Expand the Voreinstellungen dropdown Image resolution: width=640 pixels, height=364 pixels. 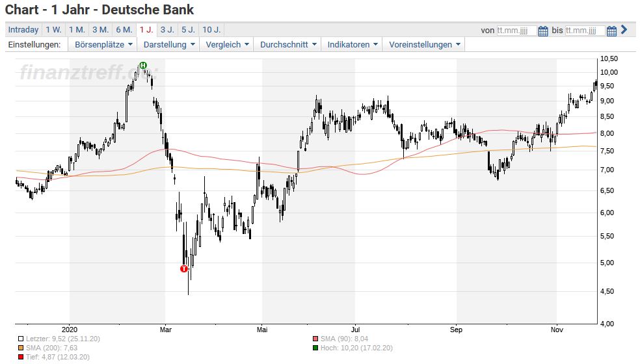[425, 44]
